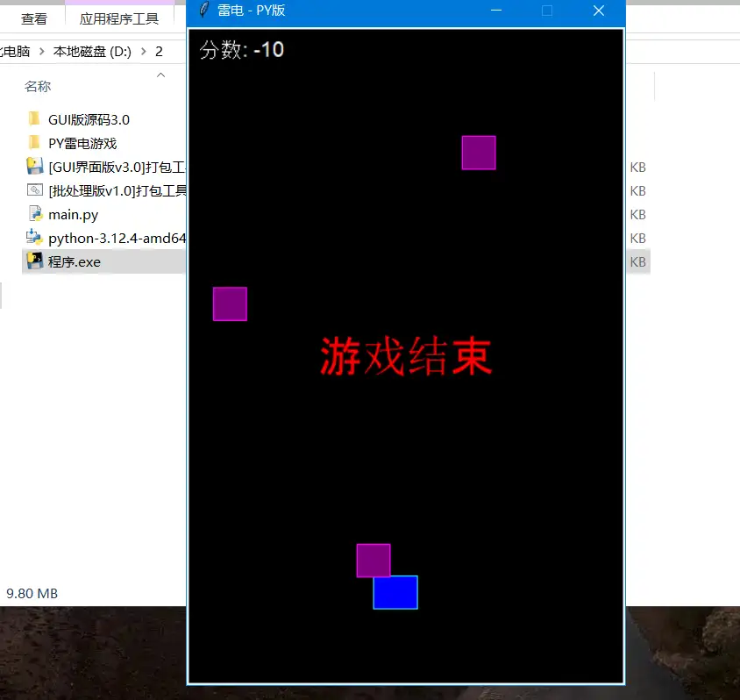The image size is (740, 700).
Task: Close the 雷电 - PY版 game window
Action: [x=599, y=11]
